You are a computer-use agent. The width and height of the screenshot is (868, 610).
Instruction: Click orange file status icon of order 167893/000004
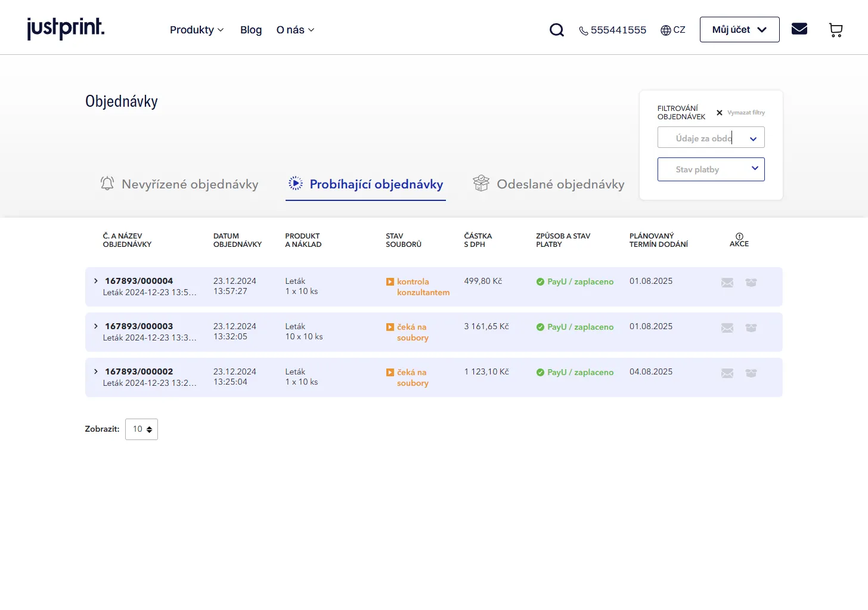click(390, 282)
